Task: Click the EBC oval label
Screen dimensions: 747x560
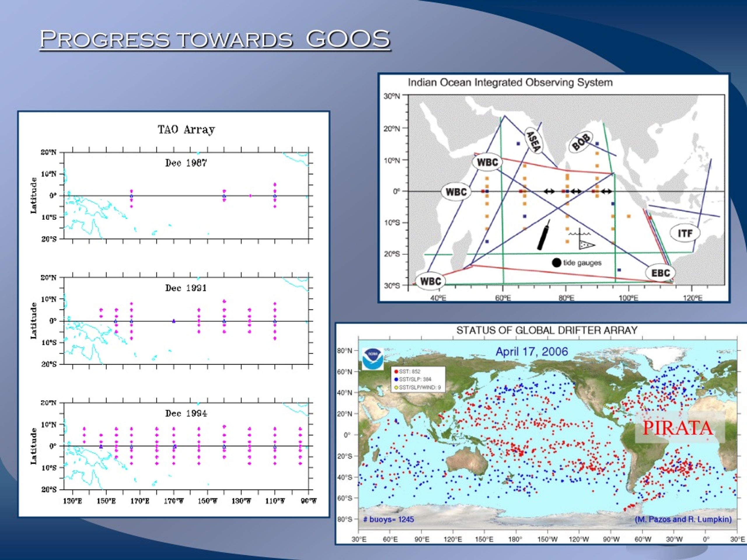Action: (x=661, y=273)
